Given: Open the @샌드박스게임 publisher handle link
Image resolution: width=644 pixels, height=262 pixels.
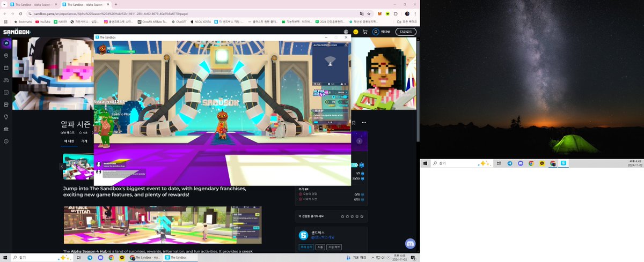Looking at the screenshot, I should pos(324,237).
